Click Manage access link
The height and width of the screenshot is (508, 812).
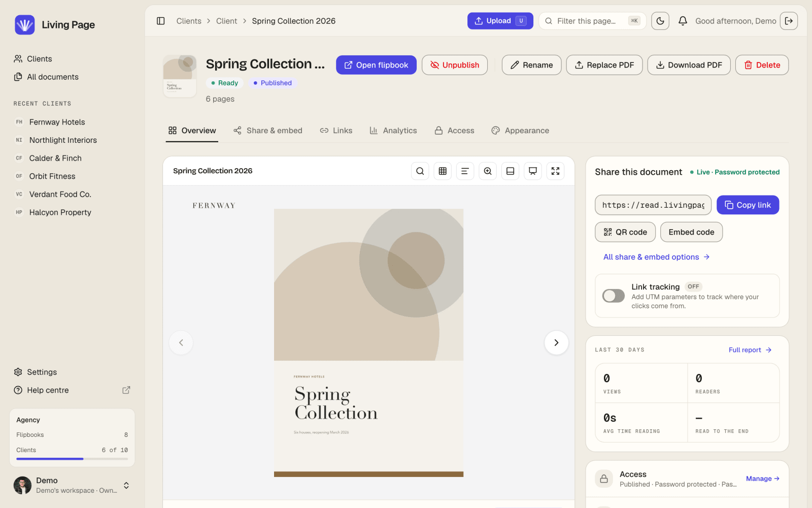click(762, 479)
